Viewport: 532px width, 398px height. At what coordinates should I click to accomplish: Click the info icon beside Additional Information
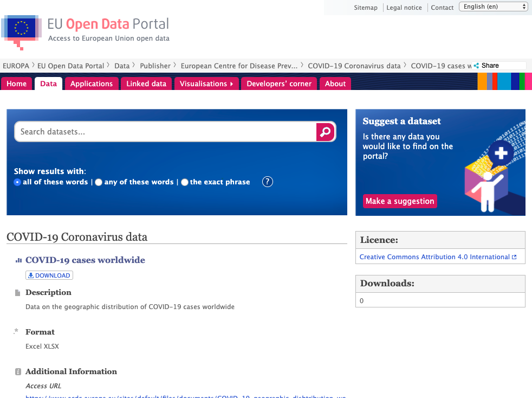click(x=18, y=372)
